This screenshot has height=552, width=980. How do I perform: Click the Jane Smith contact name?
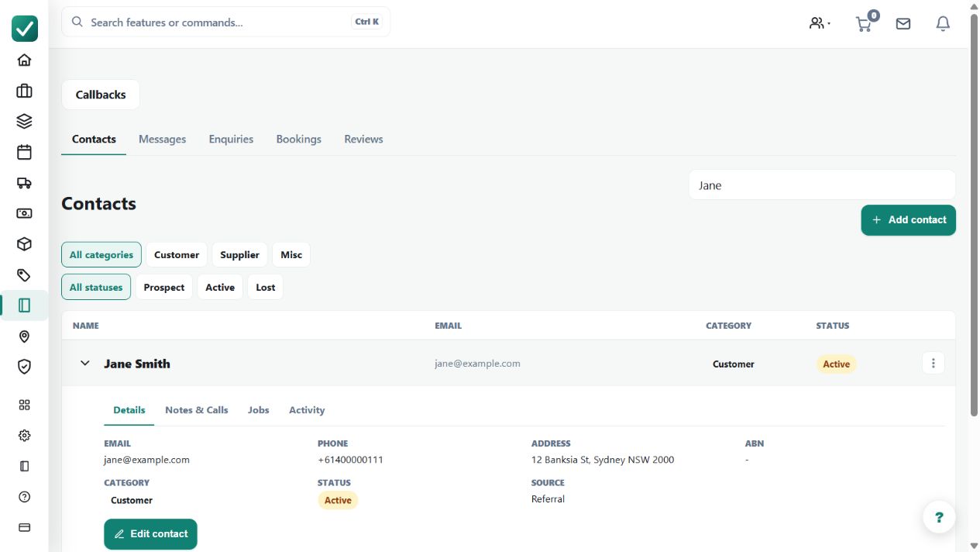[137, 364]
